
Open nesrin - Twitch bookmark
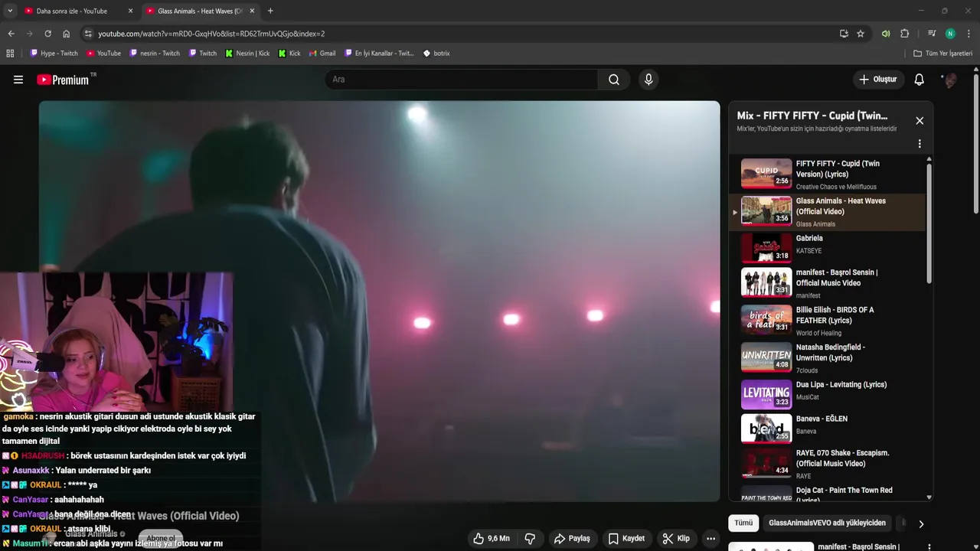pyautogui.click(x=155, y=54)
